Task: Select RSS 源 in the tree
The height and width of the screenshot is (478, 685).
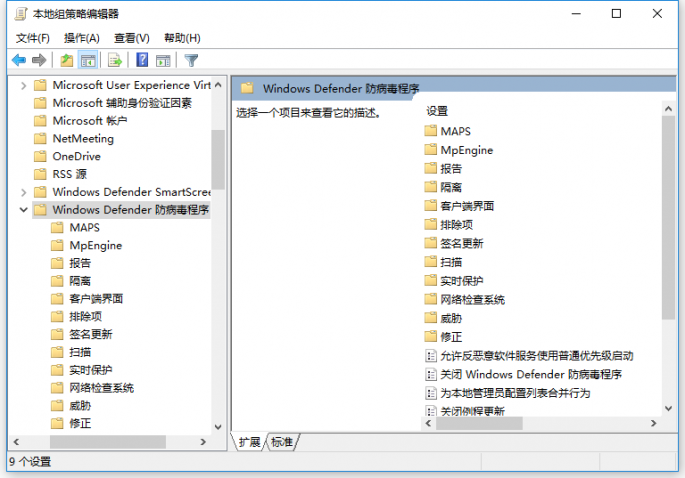Action: (x=69, y=174)
